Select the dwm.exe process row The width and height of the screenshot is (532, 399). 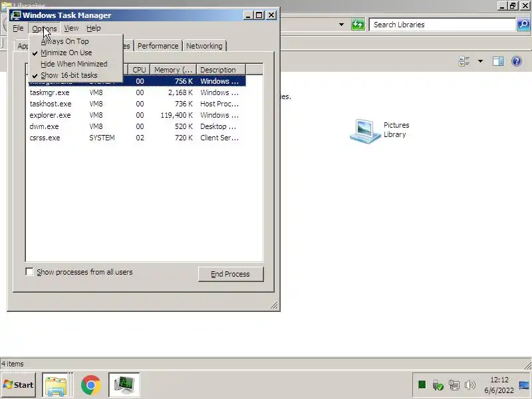[137, 126]
